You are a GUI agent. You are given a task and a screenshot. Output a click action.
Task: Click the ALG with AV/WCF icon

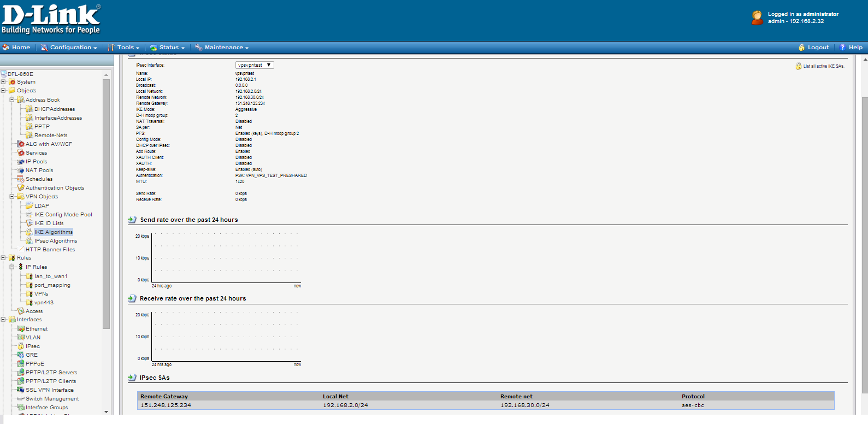[21, 144]
